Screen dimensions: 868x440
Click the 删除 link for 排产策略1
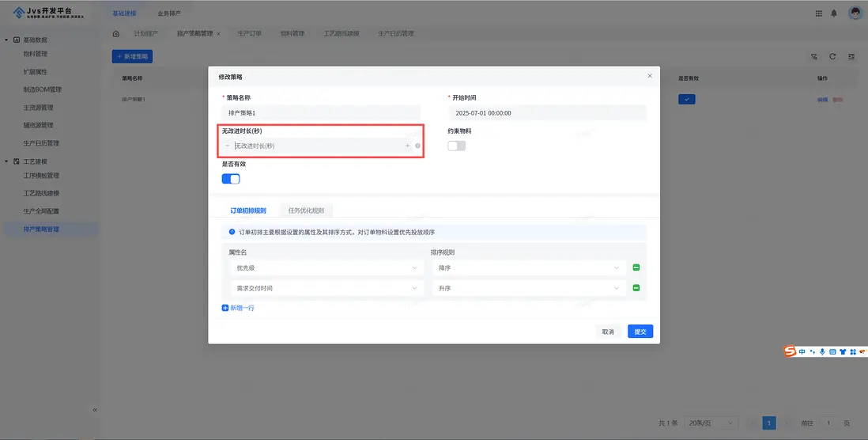click(x=837, y=100)
